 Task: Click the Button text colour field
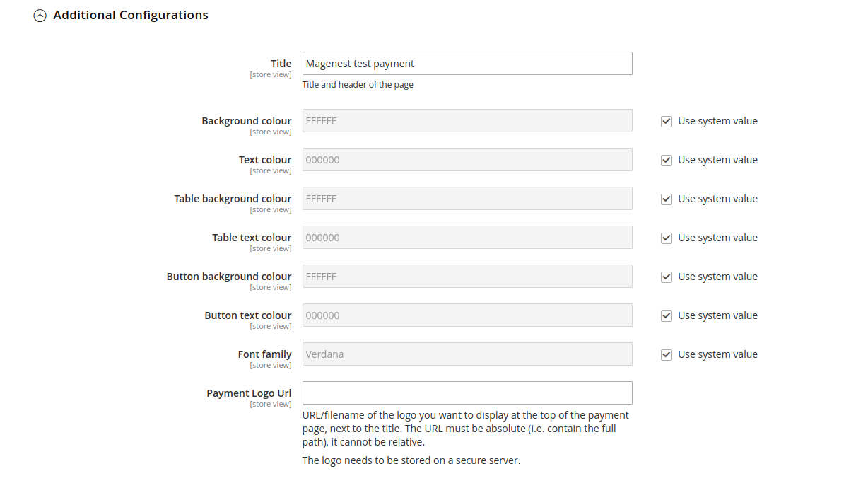point(467,315)
